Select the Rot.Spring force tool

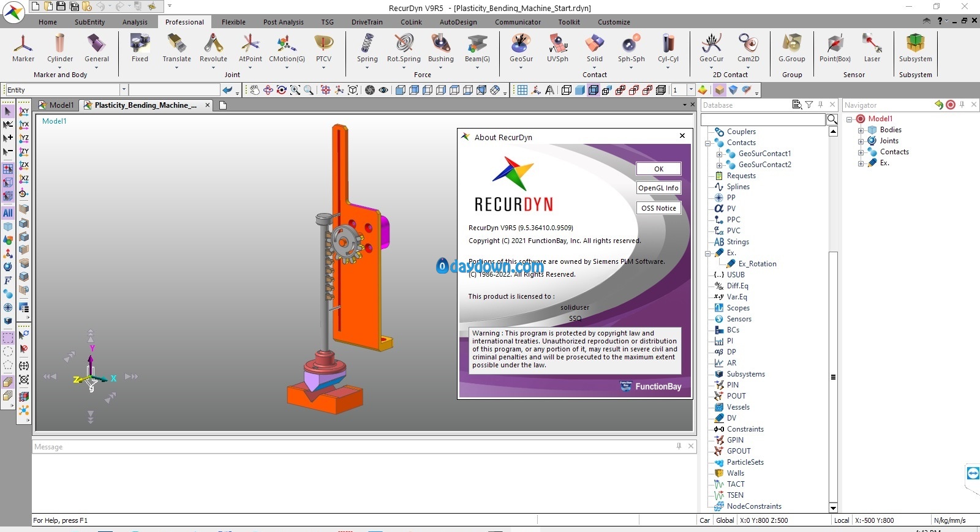pos(404,48)
